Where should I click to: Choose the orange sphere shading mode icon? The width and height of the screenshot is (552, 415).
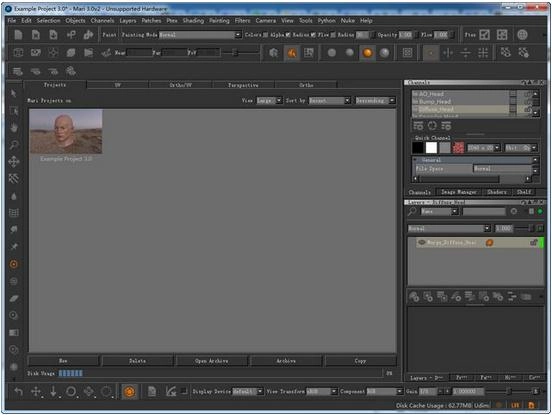click(367, 53)
